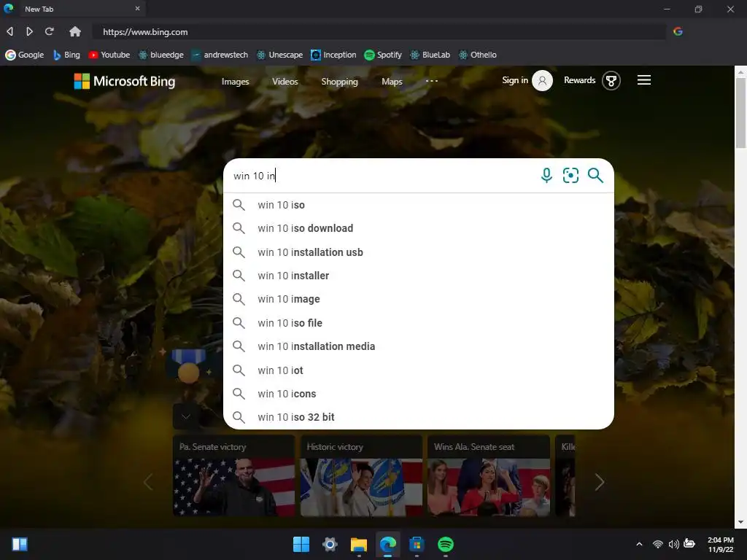Click the browser forward arrow

[x=29, y=31]
